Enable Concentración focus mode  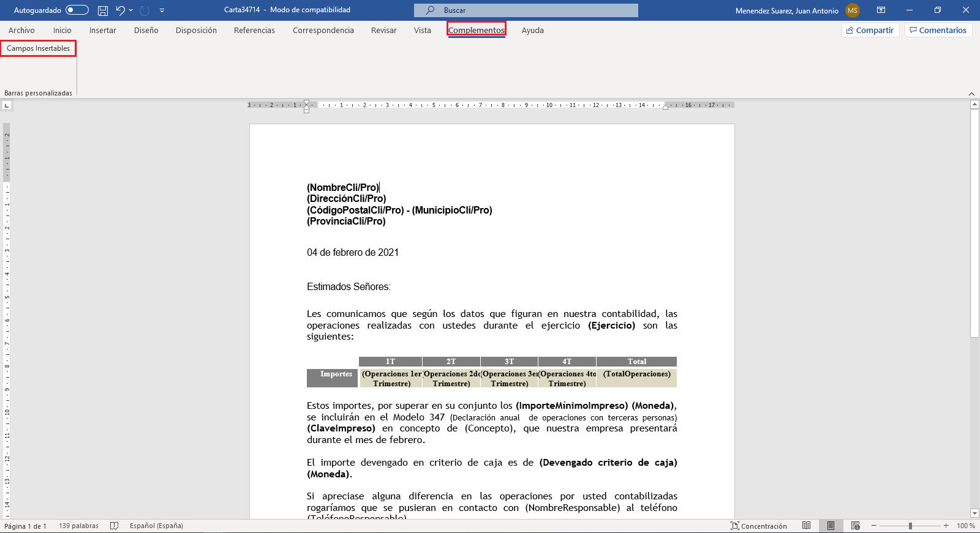758,526
